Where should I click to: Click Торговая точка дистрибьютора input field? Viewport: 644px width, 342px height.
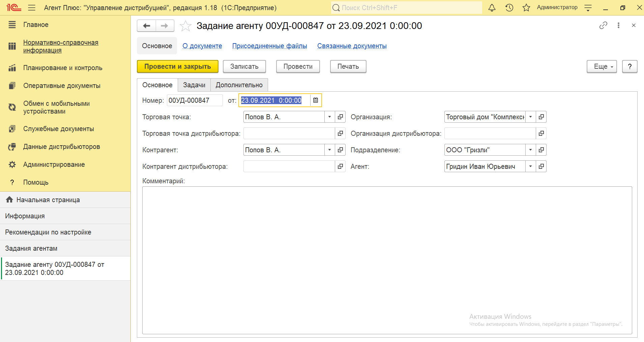tap(289, 133)
